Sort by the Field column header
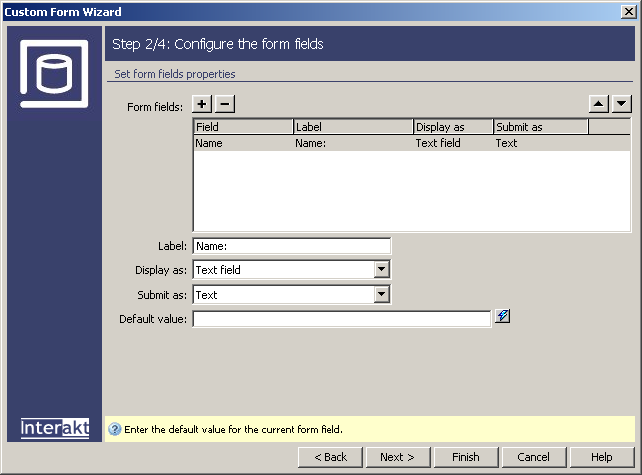 243,127
